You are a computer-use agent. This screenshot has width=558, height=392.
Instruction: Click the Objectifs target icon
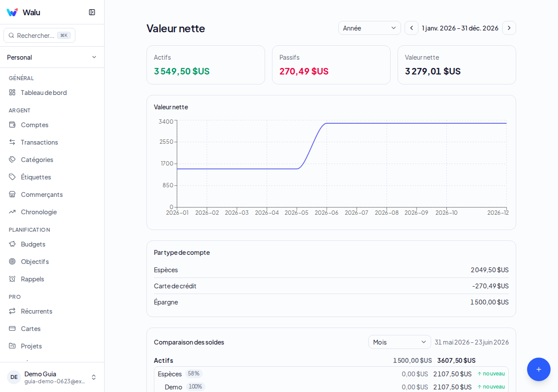tap(12, 261)
